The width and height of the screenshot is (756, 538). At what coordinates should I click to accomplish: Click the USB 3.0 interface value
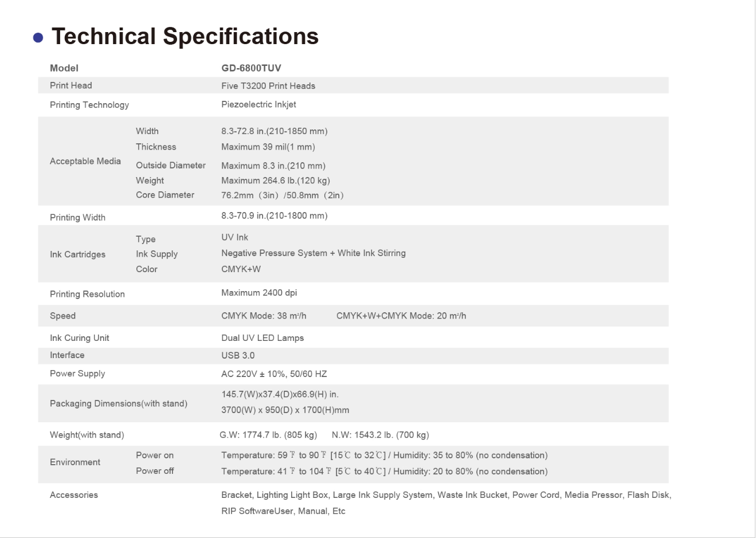[x=237, y=355]
